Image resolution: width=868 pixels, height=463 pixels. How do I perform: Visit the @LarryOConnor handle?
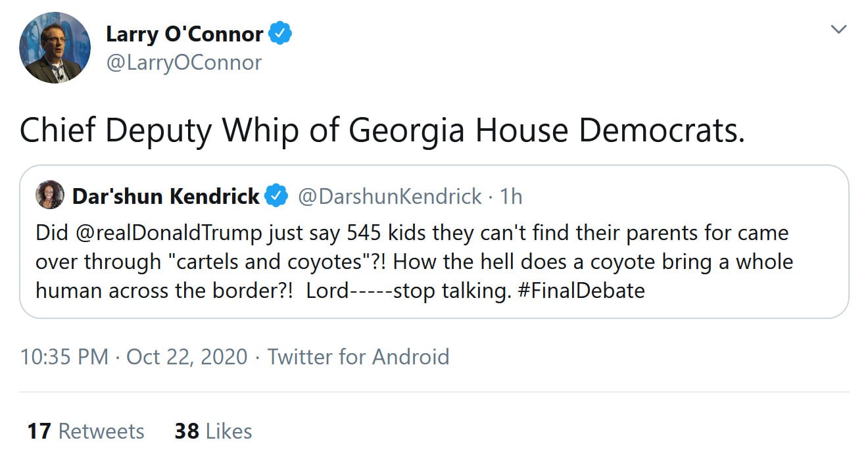pos(183,62)
